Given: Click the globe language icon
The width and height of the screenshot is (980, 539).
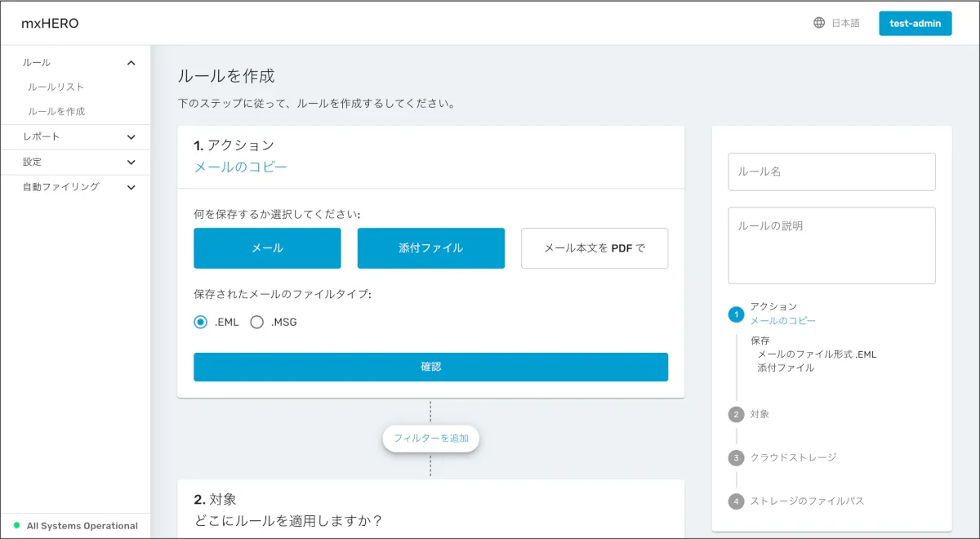Looking at the screenshot, I should pos(819,23).
